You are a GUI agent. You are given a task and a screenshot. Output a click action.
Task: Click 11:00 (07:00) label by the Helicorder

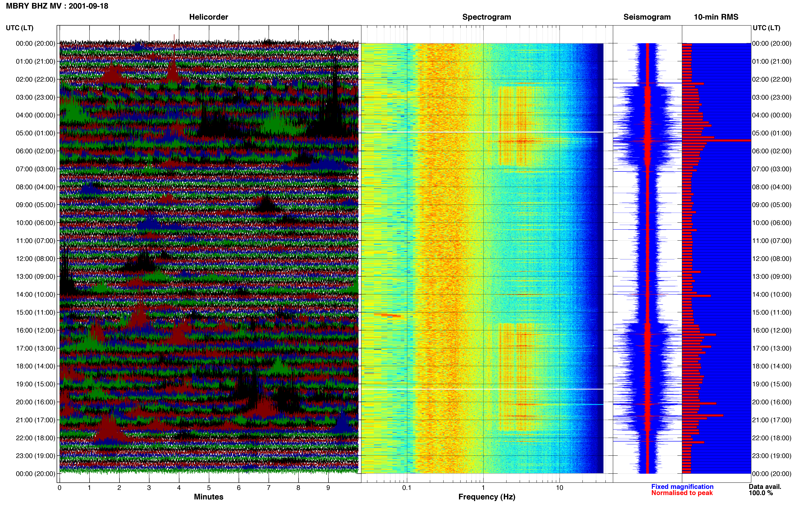pyautogui.click(x=36, y=240)
